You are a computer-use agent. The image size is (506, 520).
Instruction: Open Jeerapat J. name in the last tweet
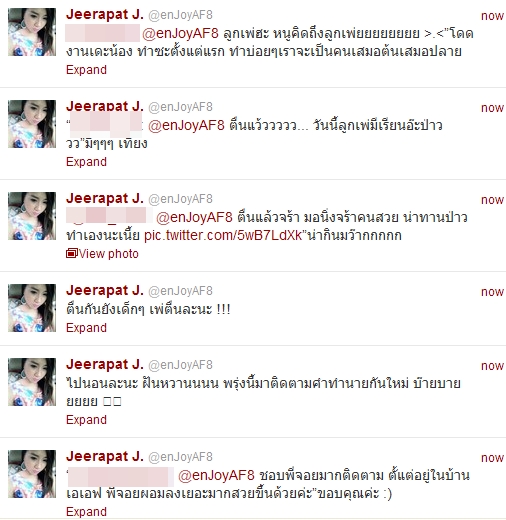(x=105, y=457)
